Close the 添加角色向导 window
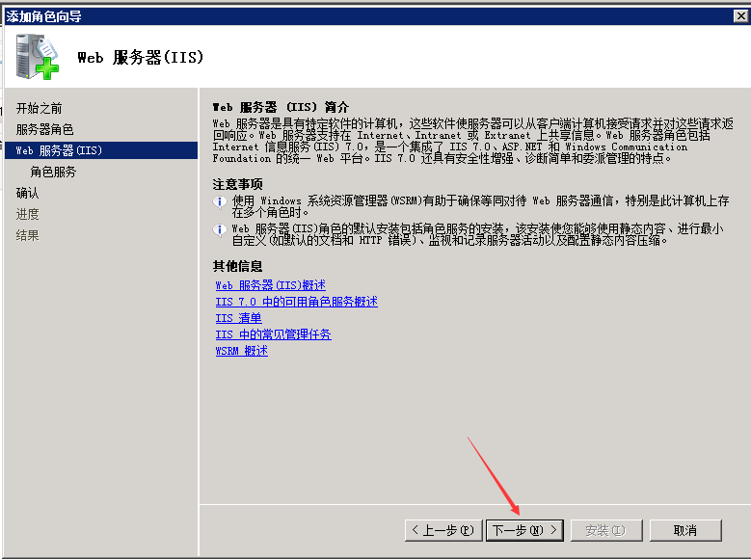The height and width of the screenshot is (560, 751). (x=739, y=15)
